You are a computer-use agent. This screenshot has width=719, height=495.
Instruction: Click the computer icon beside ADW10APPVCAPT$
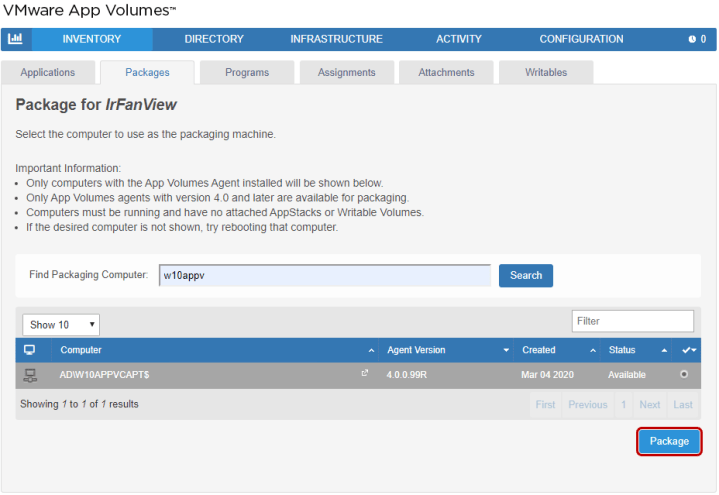coord(30,375)
